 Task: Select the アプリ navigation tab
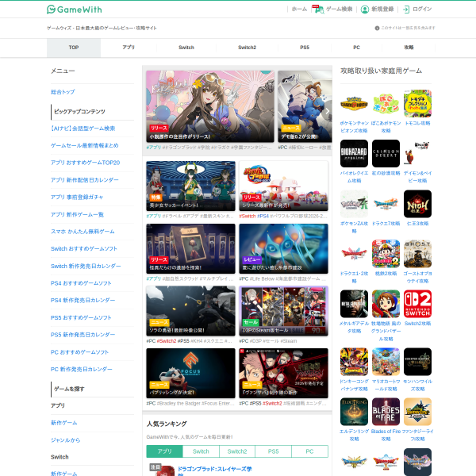[x=129, y=48]
